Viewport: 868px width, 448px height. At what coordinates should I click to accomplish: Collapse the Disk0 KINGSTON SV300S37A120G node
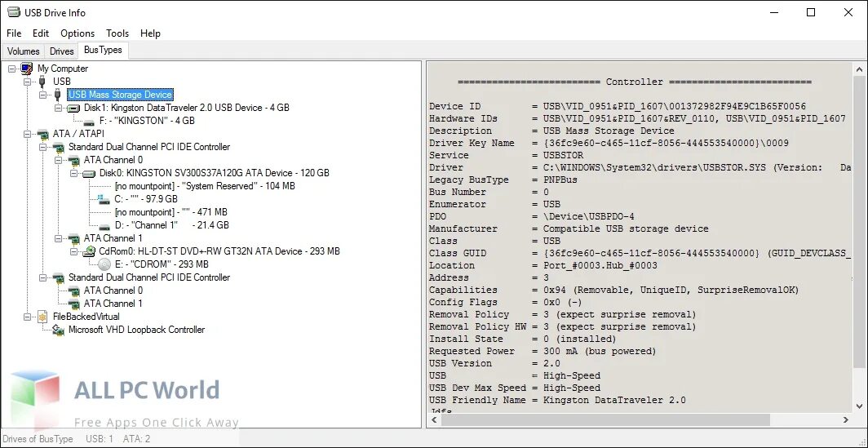tap(73, 173)
